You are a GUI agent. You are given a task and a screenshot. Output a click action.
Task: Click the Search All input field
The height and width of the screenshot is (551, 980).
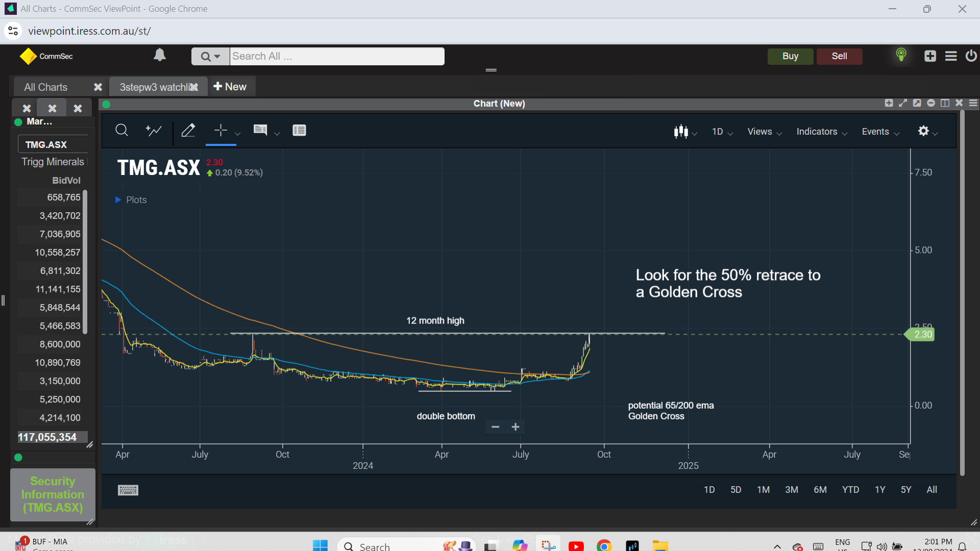tap(337, 56)
